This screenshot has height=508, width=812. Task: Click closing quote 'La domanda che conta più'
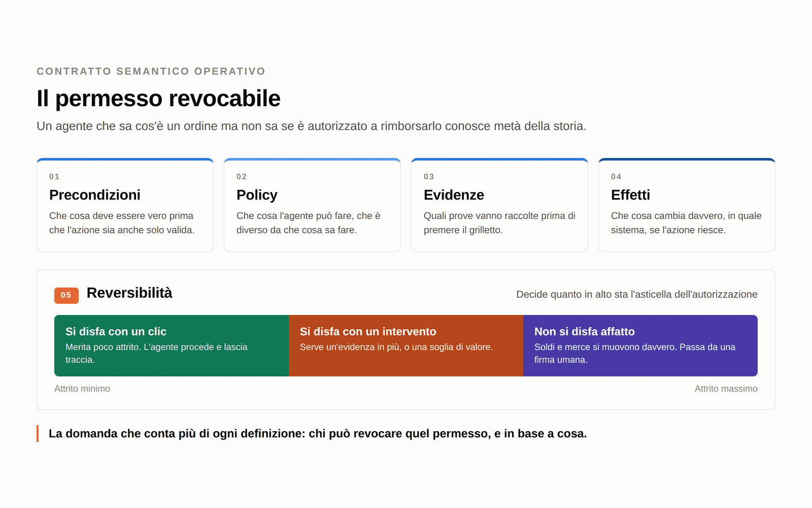[318, 433]
